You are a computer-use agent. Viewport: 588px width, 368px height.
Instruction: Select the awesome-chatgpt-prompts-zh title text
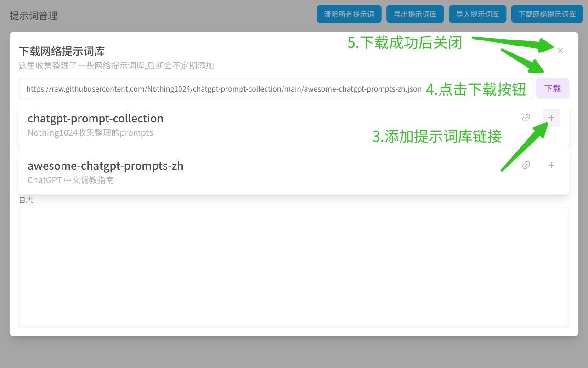(106, 166)
